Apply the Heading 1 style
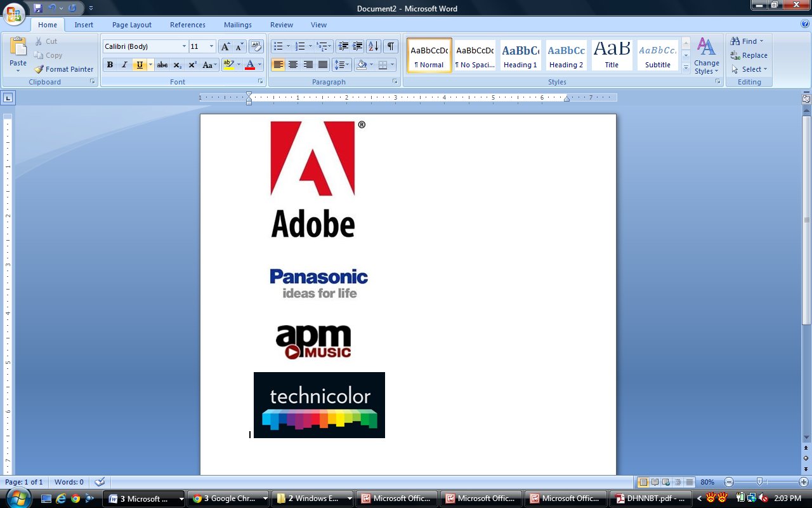The height and width of the screenshot is (508, 812). [520, 55]
